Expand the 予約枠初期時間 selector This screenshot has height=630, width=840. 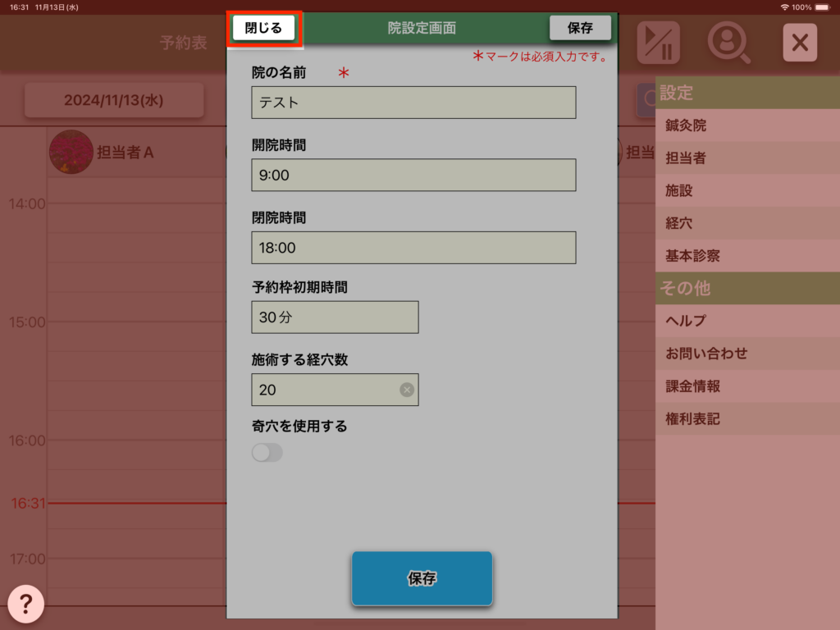(335, 317)
